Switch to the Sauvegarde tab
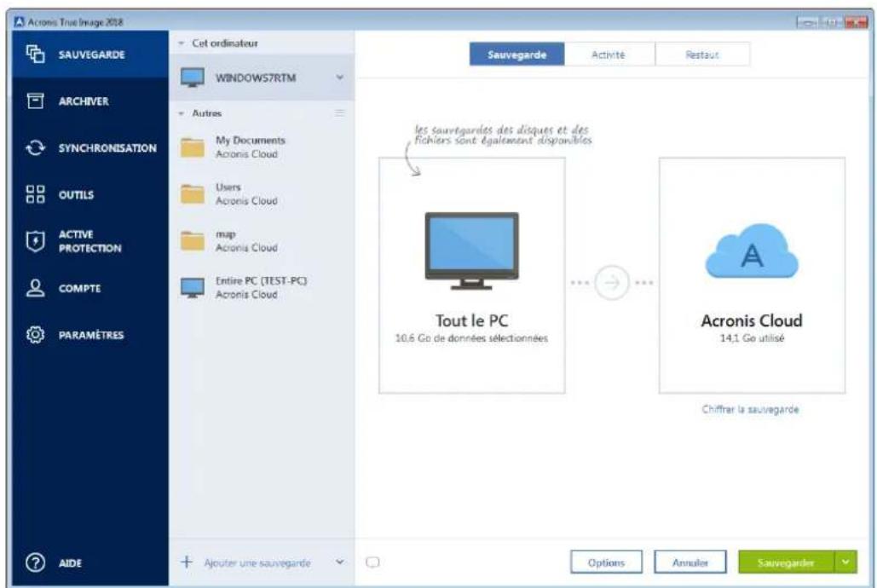877x588 pixels. point(516,55)
